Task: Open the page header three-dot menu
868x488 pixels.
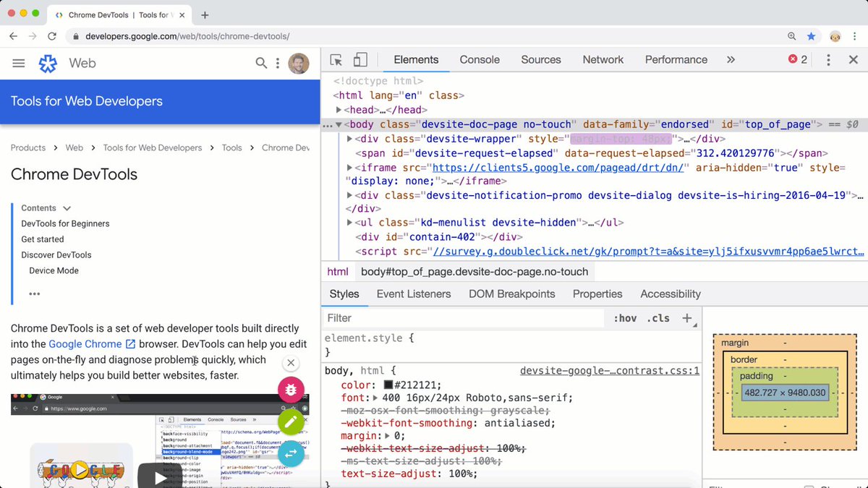Action: pyautogui.click(x=278, y=64)
